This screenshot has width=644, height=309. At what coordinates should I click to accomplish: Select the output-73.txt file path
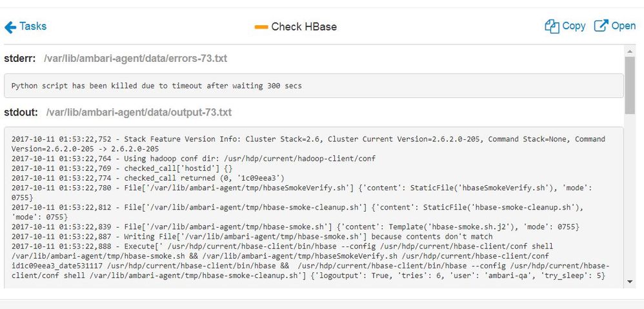click(x=139, y=113)
